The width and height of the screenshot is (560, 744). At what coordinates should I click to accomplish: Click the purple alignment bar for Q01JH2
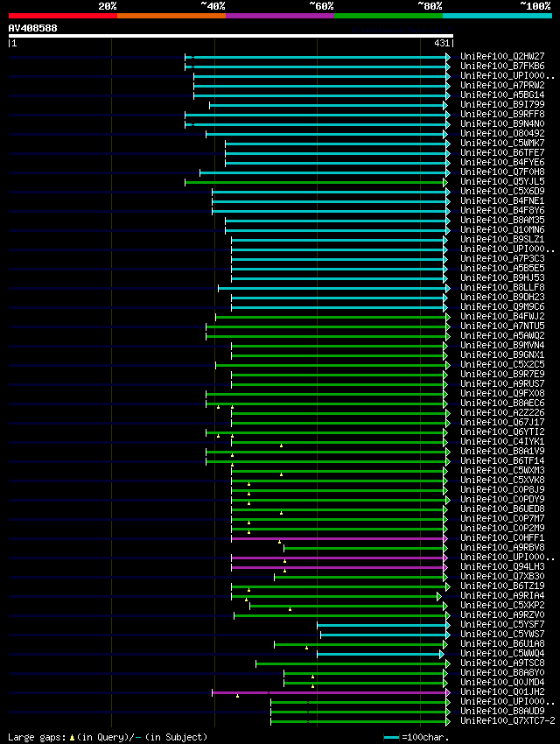[330, 692]
